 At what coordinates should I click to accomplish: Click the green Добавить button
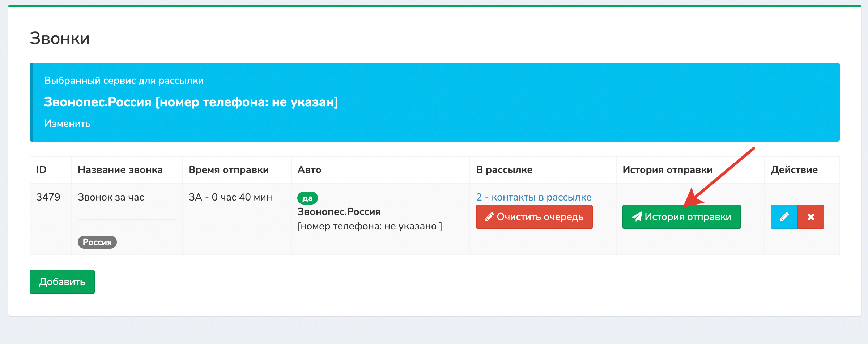(62, 282)
